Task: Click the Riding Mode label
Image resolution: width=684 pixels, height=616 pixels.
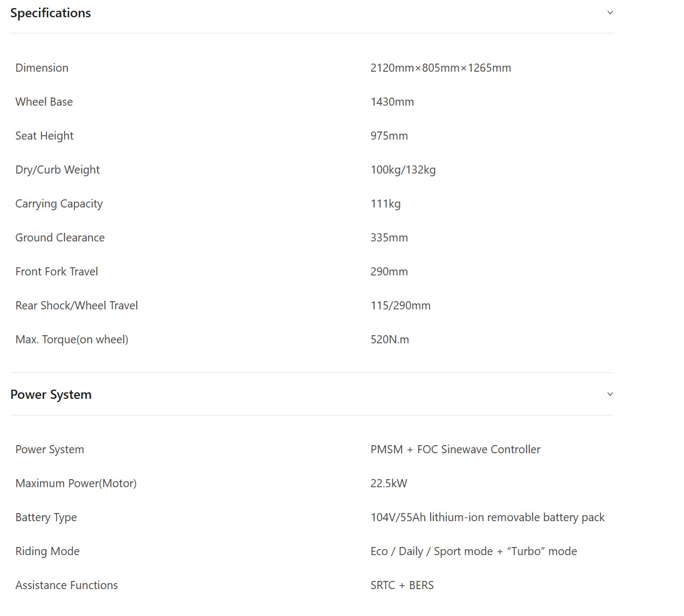Action: coord(47,551)
